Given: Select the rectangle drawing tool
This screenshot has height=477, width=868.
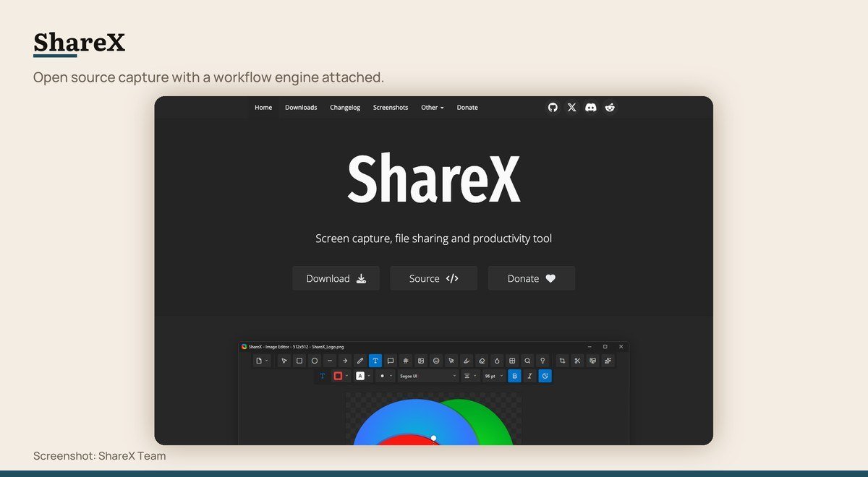Looking at the screenshot, I should coord(299,361).
